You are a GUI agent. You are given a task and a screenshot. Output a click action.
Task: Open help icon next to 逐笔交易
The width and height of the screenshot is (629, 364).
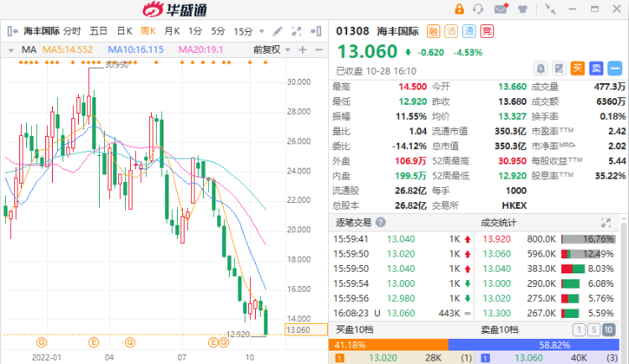[x=381, y=222]
